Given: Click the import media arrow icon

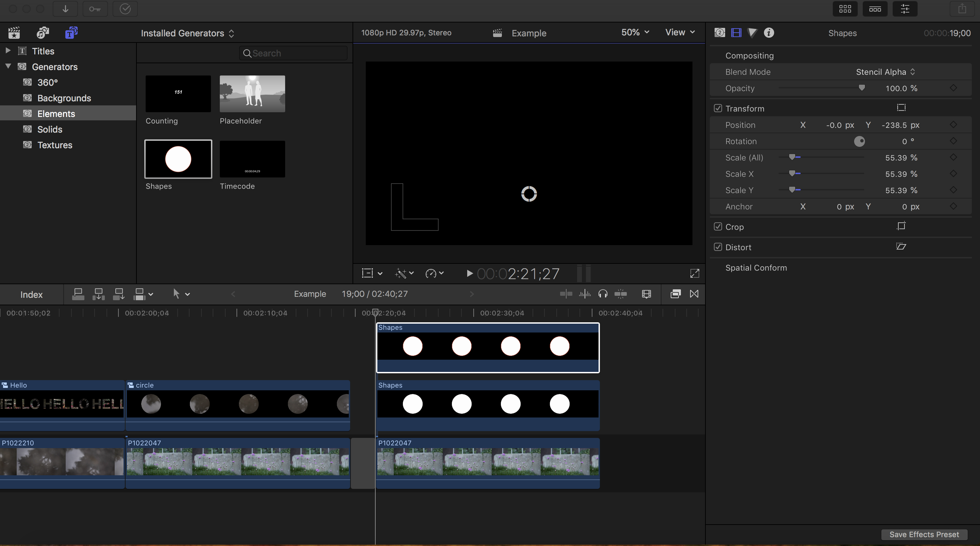Looking at the screenshot, I should pyautogui.click(x=65, y=9).
